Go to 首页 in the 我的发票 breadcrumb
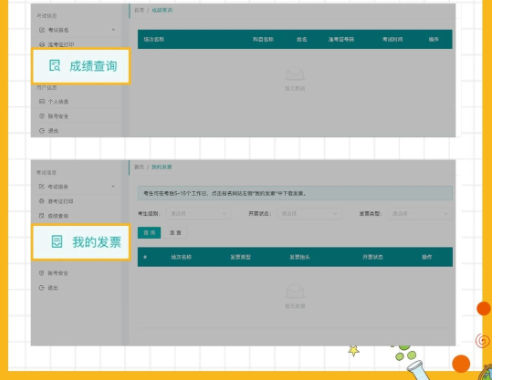Viewport: 506px width, 380px height. tap(139, 167)
